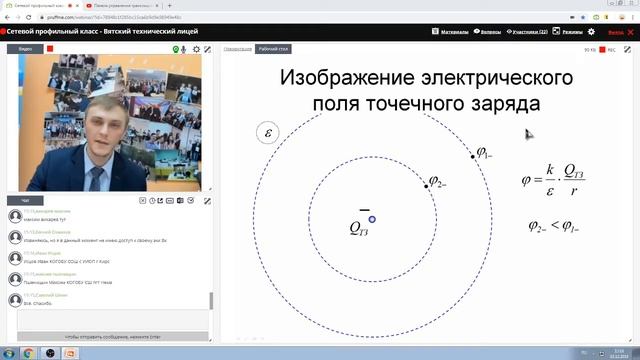Screen dimensions: 640x360
Task: Expand the presentation area to fullscreen
Action: coord(627,49)
